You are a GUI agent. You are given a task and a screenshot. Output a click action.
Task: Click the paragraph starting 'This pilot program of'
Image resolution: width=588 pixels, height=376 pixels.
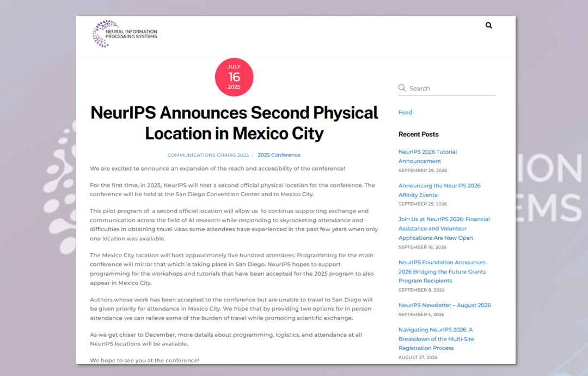click(x=234, y=225)
